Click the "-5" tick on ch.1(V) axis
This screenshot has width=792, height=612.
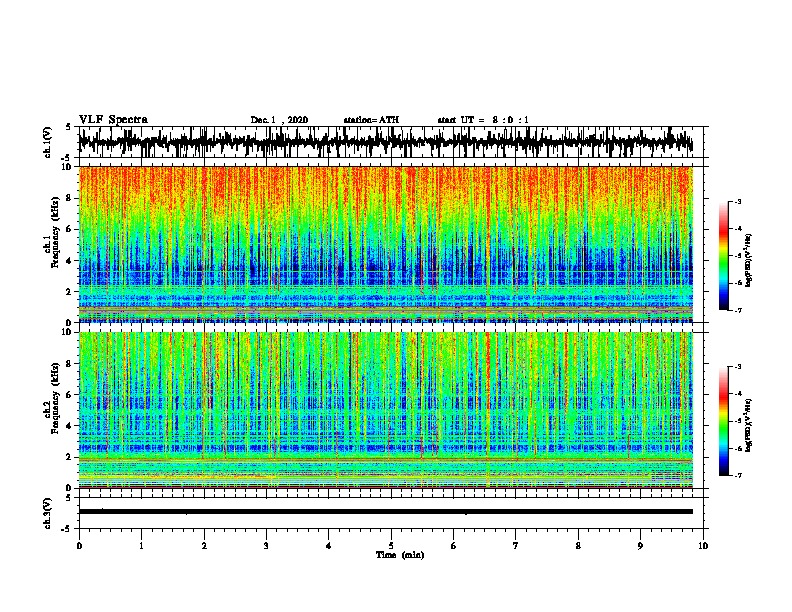click(67, 158)
